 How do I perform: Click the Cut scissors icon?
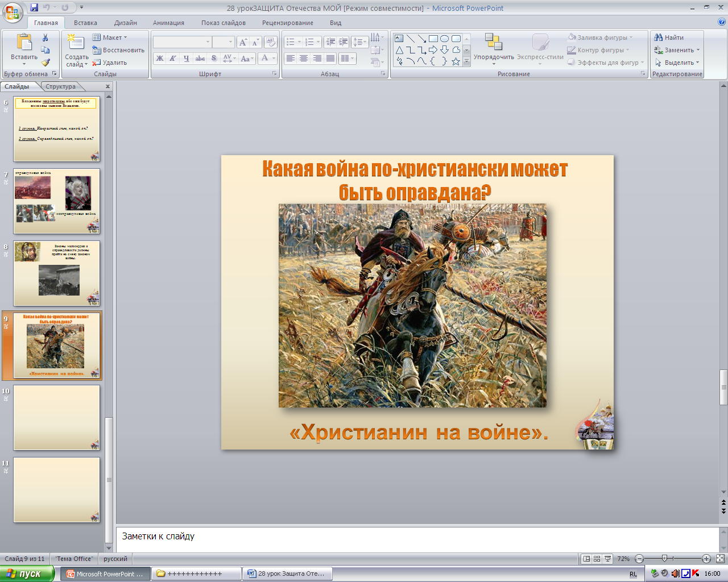tap(45, 38)
